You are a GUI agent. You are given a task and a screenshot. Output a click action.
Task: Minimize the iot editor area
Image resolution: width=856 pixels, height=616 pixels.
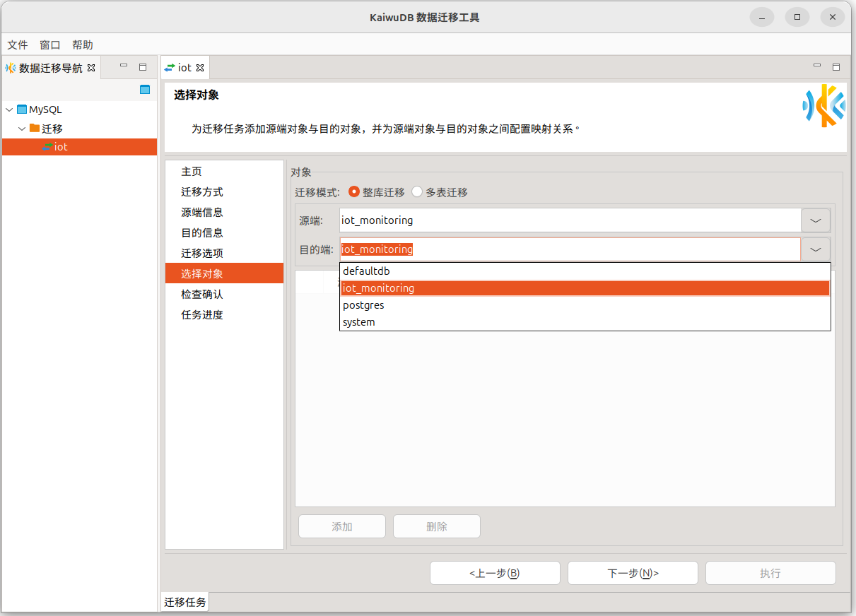[x=817, y=66]
